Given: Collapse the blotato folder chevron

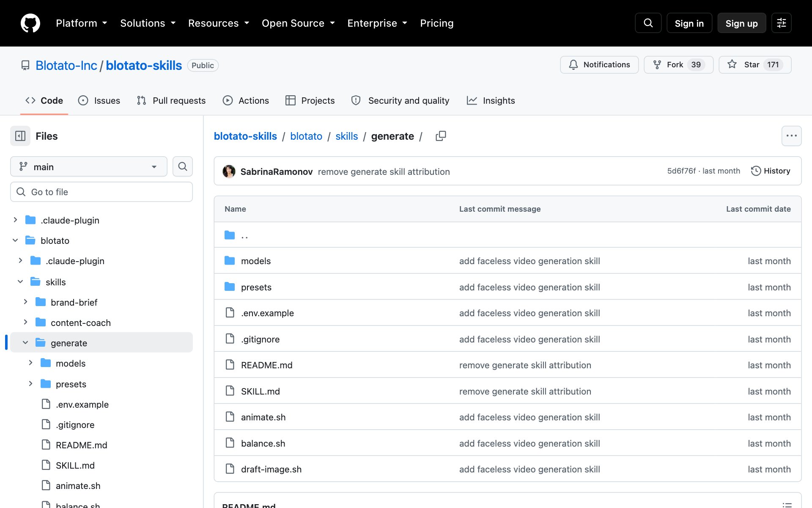Looking at the screenshot, I should click(x=15, y=240).
